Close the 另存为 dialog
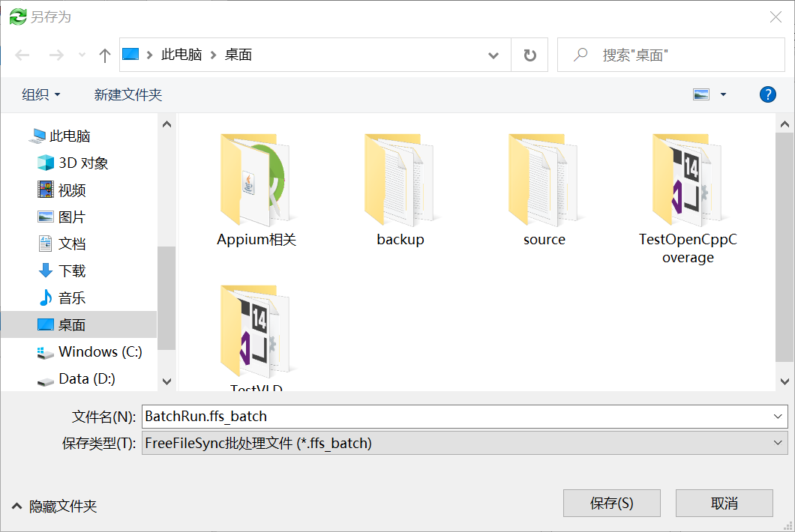 775,16
